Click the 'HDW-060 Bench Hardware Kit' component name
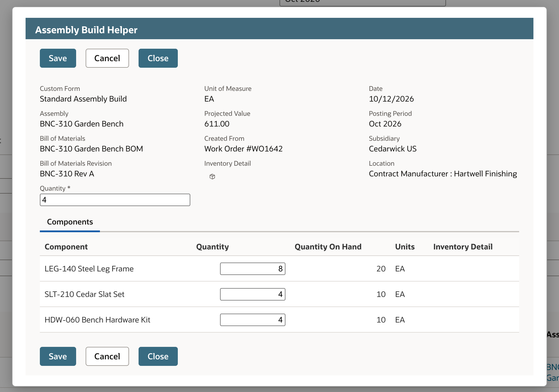 point(97,320)
